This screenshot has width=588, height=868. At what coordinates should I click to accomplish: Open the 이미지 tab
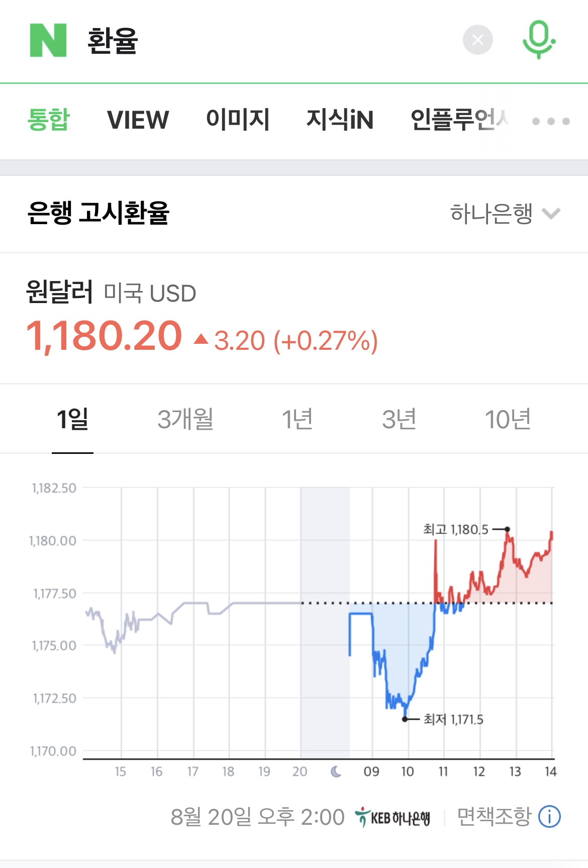(x=238, y=120)
